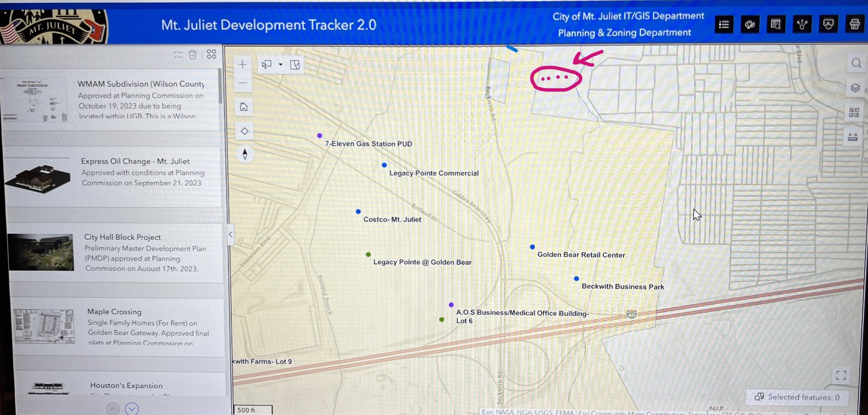Open the Legend list widget in header

click(x=724, y=25)
